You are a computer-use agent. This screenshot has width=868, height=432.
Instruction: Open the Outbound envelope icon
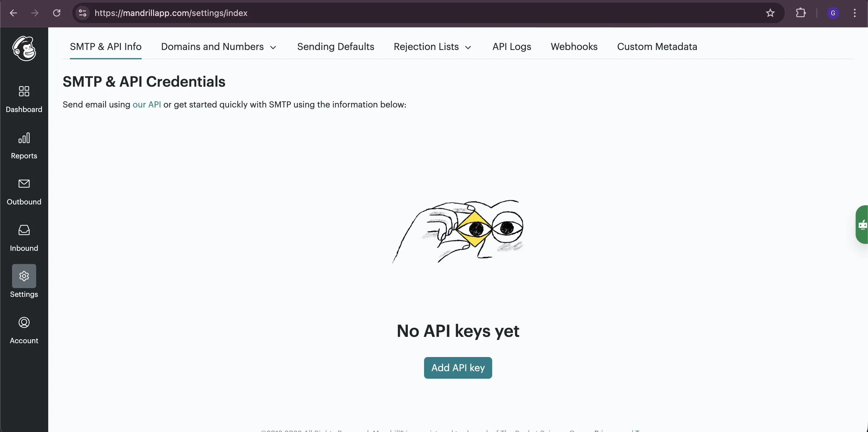(x=24, y=184)
